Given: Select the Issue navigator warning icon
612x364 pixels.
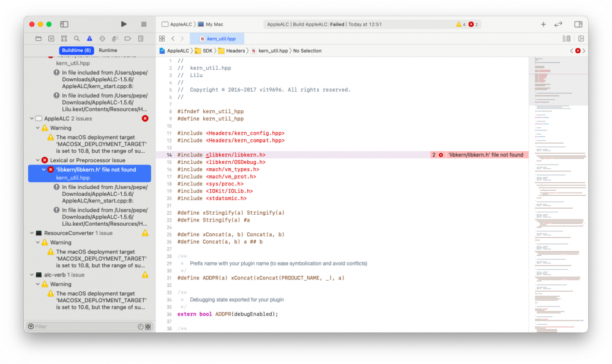Looking at the screenshot, I should tap(89, 39).
